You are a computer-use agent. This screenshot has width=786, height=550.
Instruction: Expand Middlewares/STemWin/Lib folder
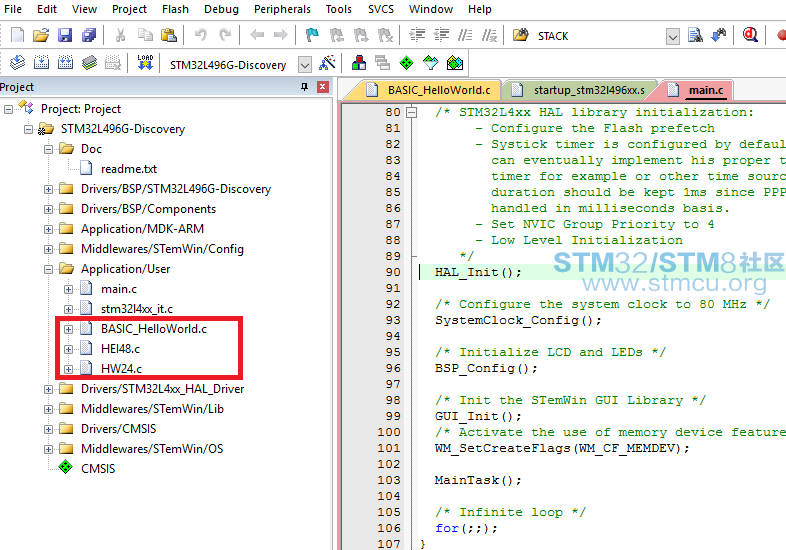tap(49, 409)
